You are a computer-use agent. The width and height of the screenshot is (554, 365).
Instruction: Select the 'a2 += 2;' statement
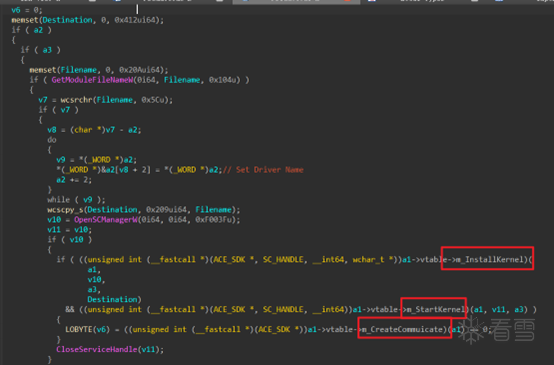[74, 180]
